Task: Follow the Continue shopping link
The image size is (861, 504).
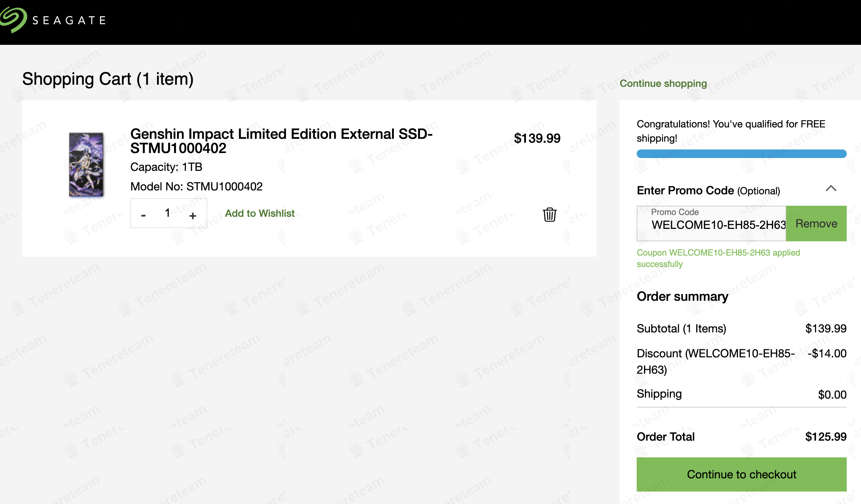Action: [x=663, y=83]
